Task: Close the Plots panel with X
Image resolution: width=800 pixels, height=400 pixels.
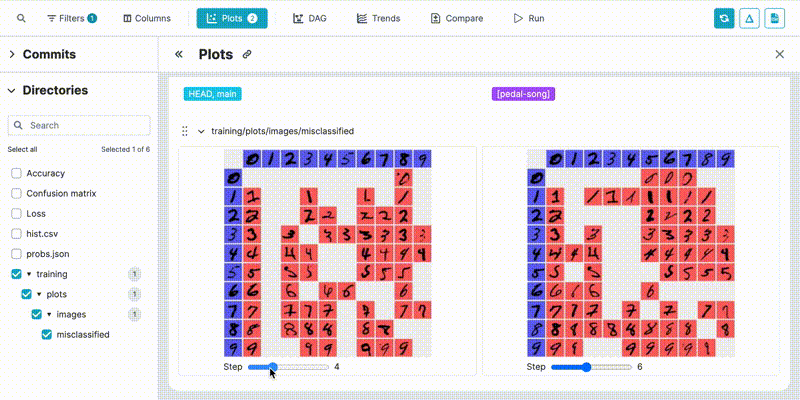Action: coord(780,55)
